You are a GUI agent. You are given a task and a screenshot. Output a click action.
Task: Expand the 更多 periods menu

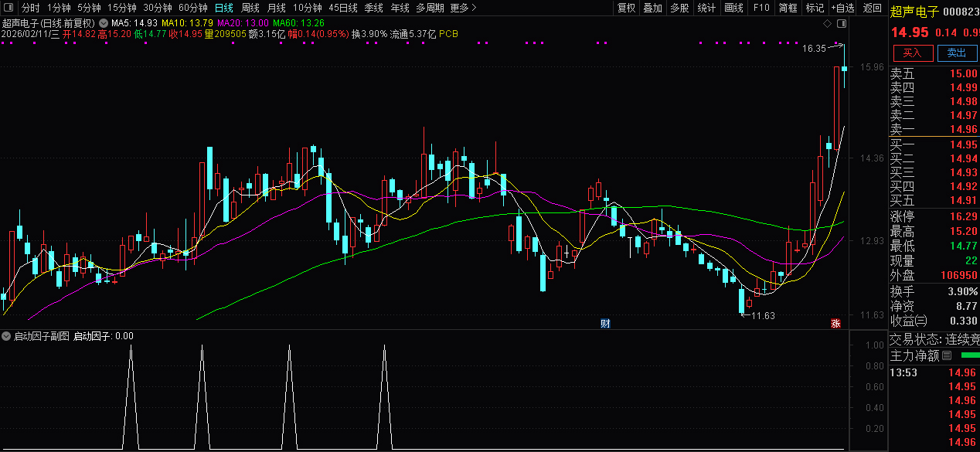pos(463,8)
